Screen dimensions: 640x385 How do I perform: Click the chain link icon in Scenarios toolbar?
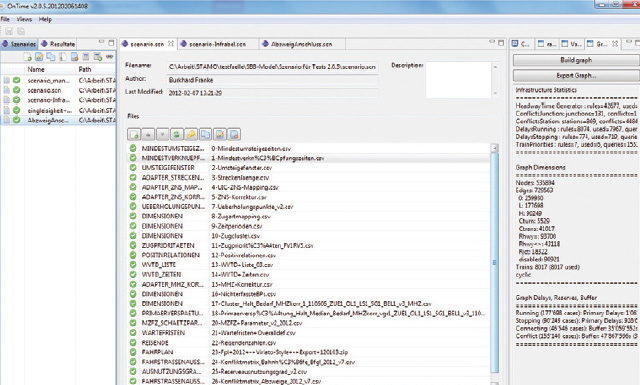pos(109,57)
